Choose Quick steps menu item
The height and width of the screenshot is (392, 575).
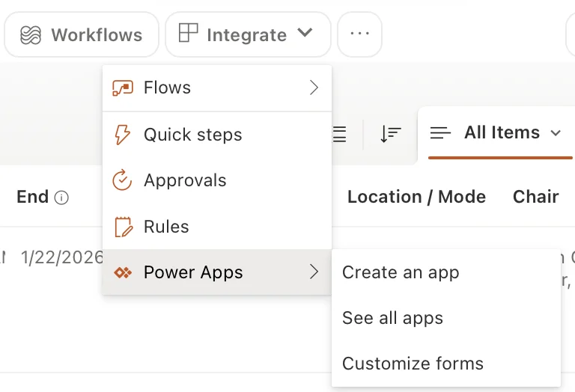pyautogui.click(x=217, y=135)
